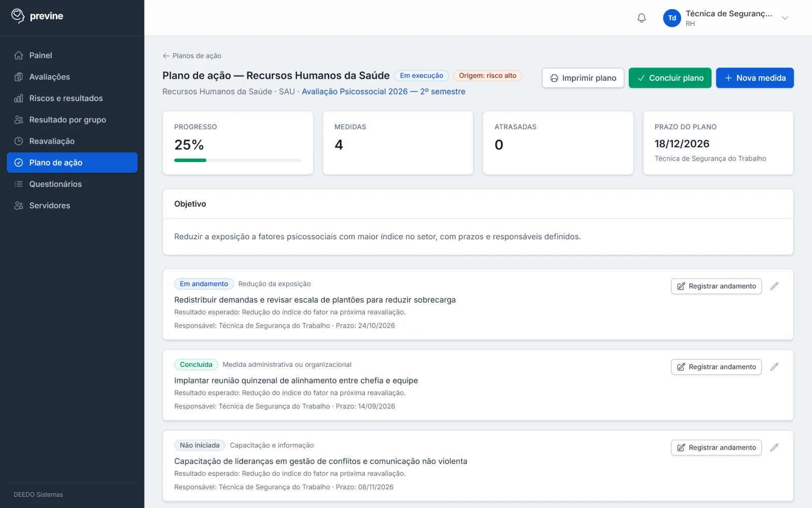Edit the Implantar reunião quinzenal measure pencil

point(774,367)
